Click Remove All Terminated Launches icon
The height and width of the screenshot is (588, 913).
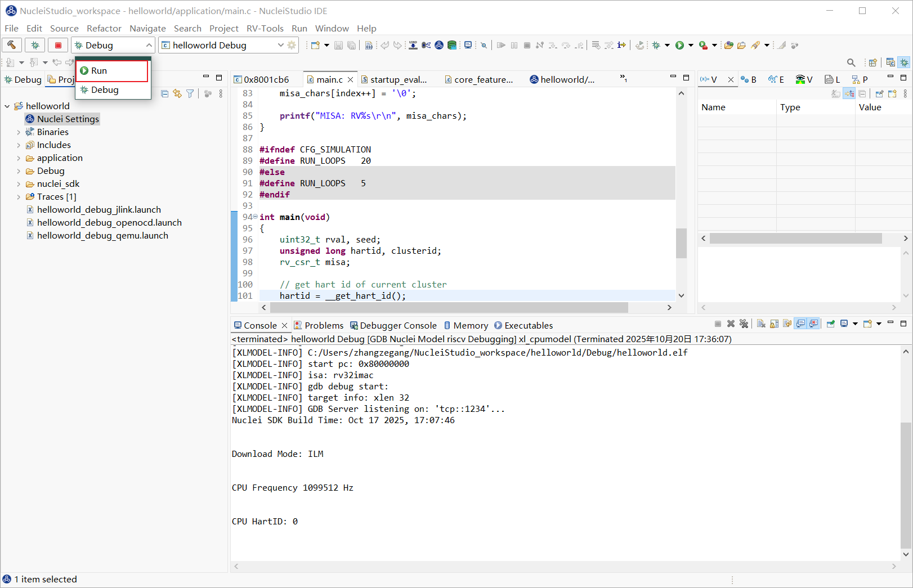(744, 324)
